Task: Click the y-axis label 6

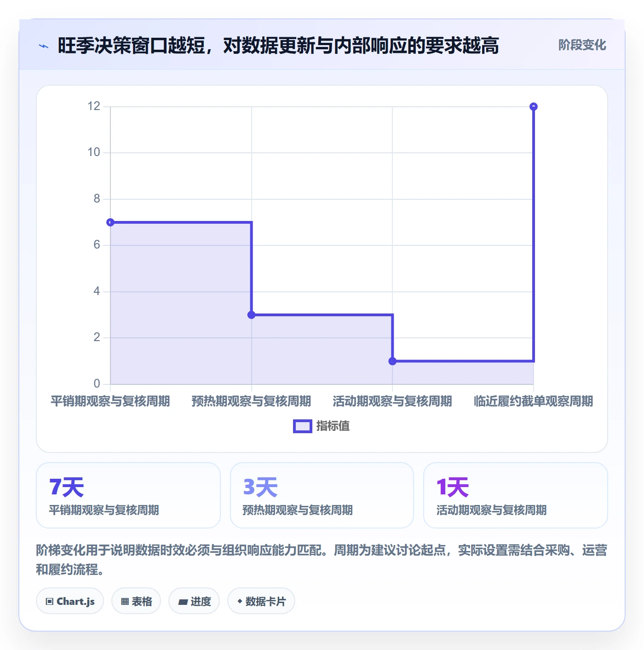Action: click(97, 245)
